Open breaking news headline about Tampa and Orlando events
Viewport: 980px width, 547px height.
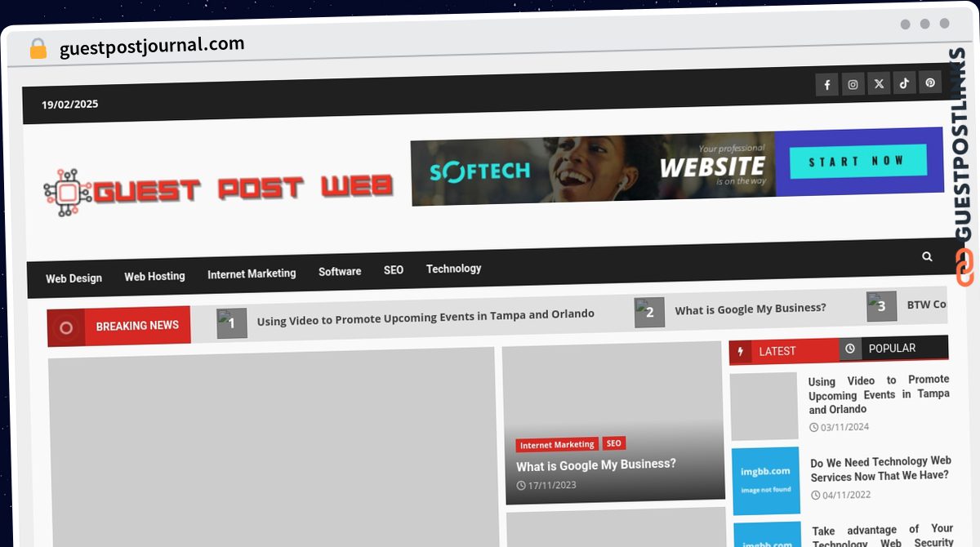425,317
